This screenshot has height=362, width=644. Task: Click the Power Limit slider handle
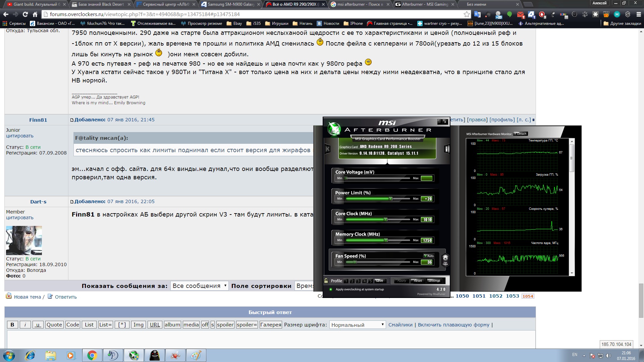pos(390,199)
